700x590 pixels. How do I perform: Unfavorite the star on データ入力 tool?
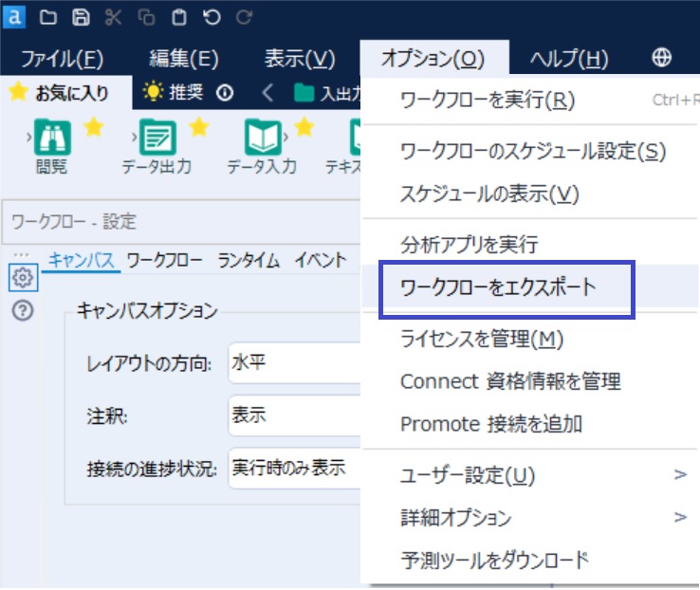coord(304,127)
